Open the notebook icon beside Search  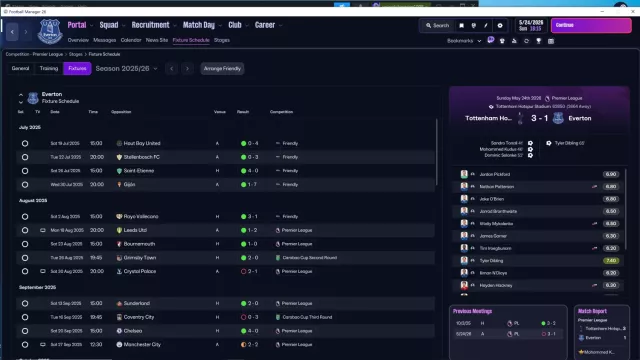(462, 25)
